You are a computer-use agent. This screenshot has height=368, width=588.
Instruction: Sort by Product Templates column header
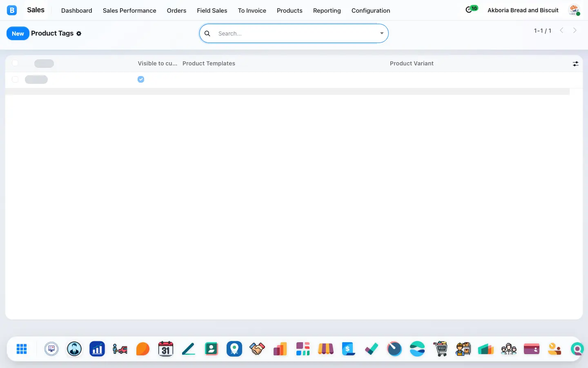coord(209,63)
